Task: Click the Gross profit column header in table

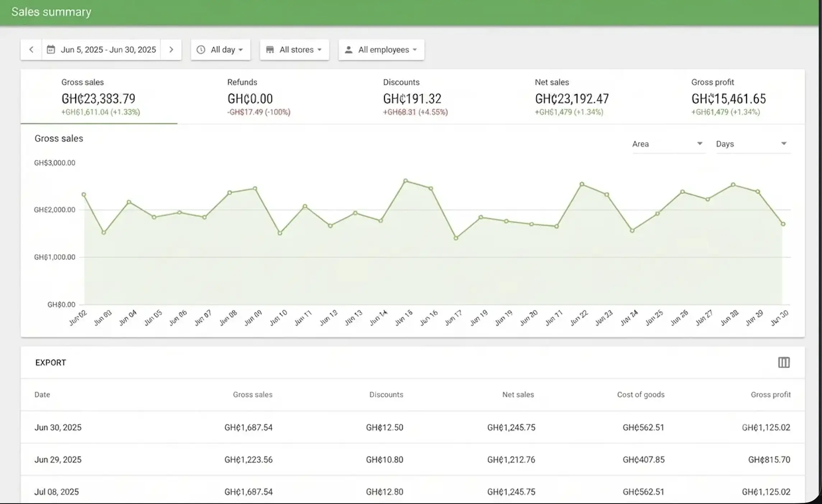Action: 771,395
